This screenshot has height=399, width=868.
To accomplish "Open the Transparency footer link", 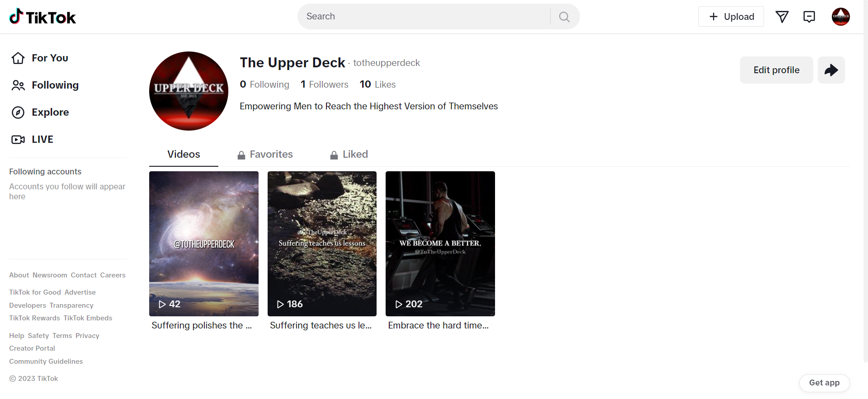I will 71,305.
